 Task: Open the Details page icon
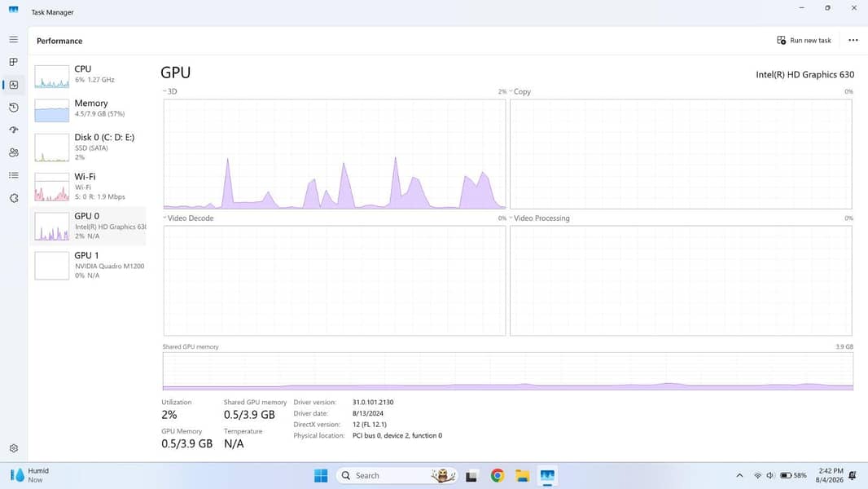[14, 175]
